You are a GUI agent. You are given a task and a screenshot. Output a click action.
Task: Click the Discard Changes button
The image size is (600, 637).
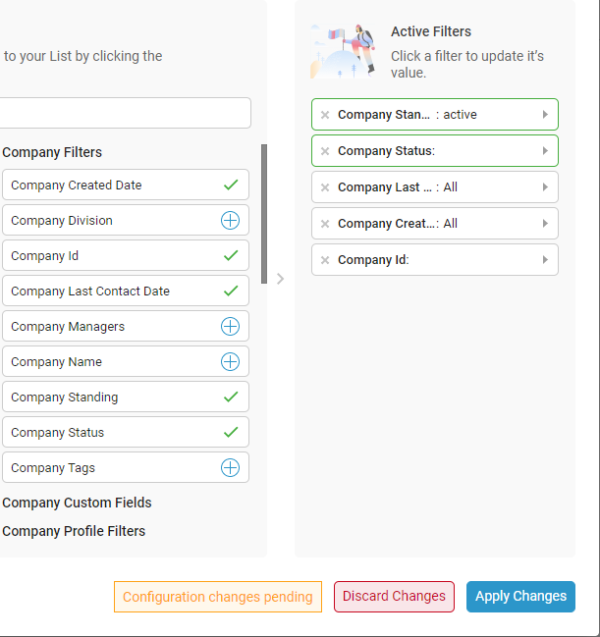tap(394, 596)
